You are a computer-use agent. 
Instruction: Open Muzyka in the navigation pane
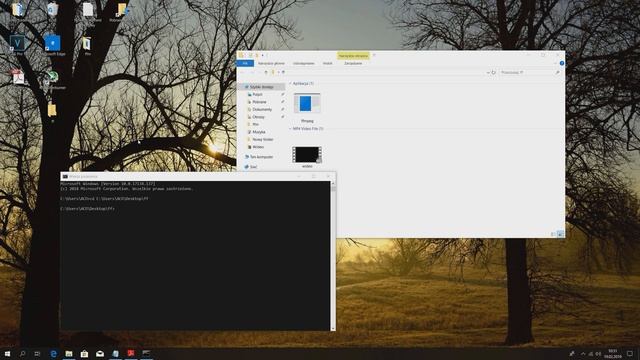258,132
